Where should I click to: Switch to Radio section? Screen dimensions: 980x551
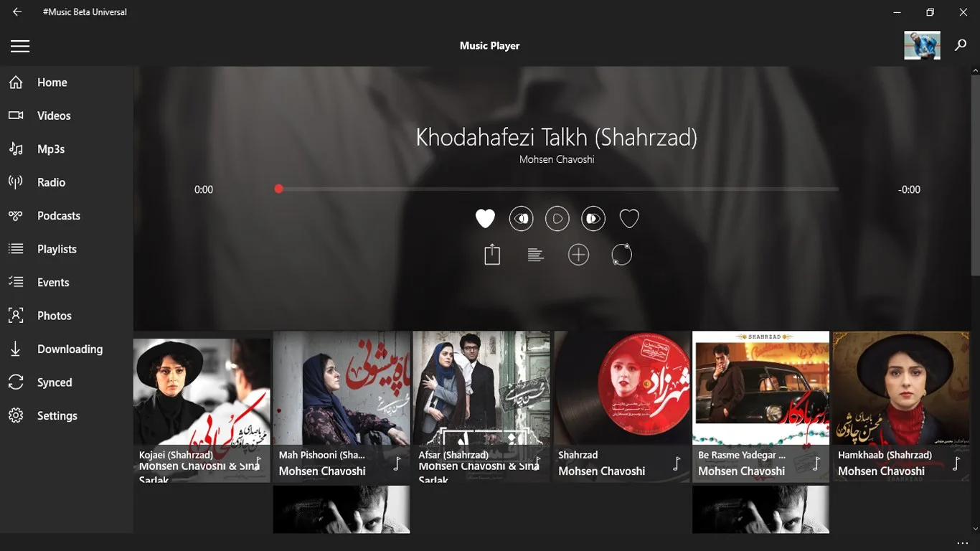pos(52,182)
